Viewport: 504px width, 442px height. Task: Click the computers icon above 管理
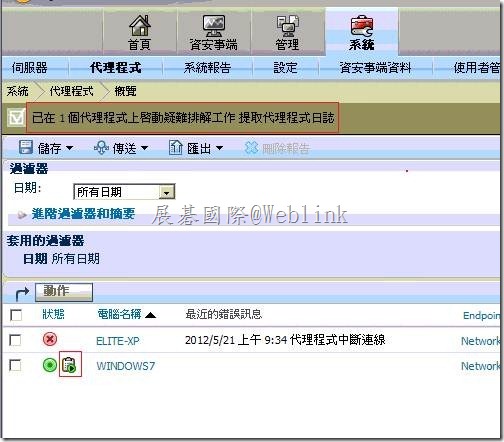click(288, 26)
